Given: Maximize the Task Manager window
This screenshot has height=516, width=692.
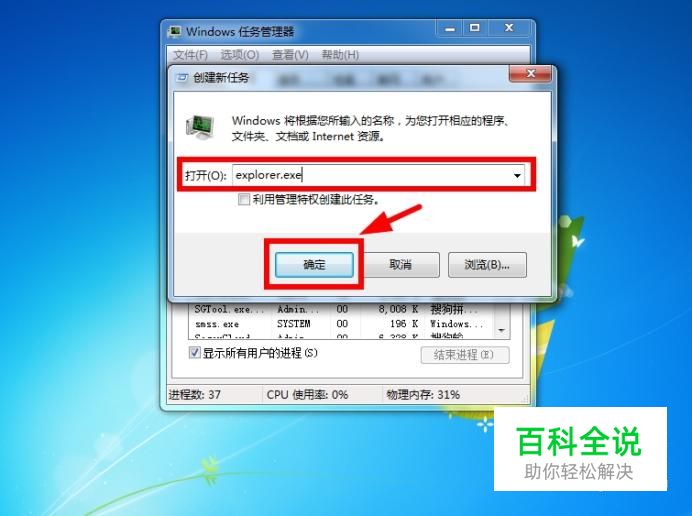Looking at the screenshot, I should (x=474, y=29).
